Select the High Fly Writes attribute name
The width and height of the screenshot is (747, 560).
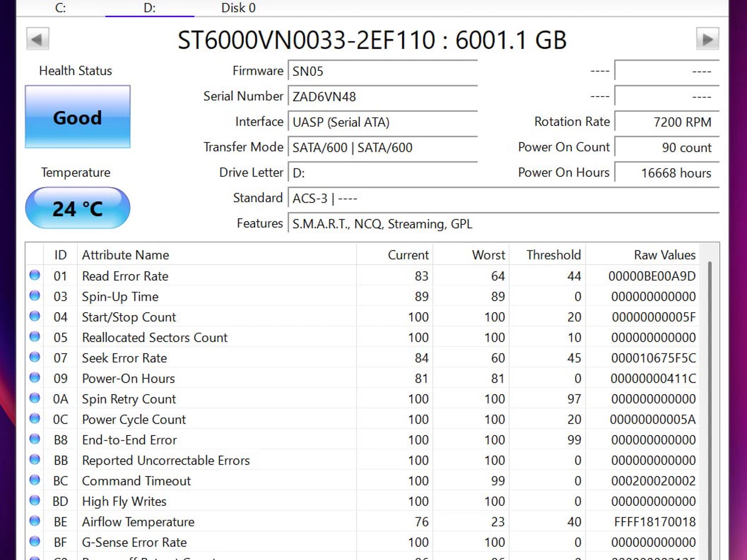tap(124, 502)
